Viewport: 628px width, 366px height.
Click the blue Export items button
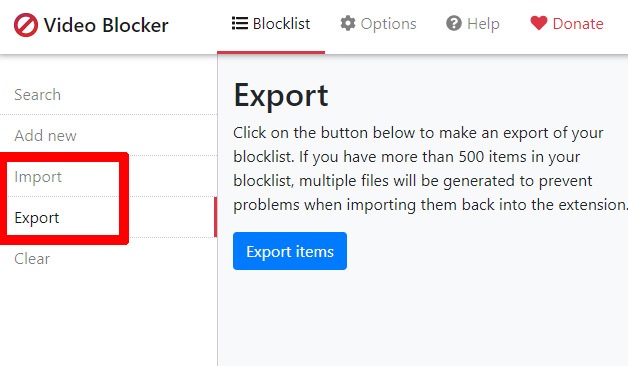point(290,251)
